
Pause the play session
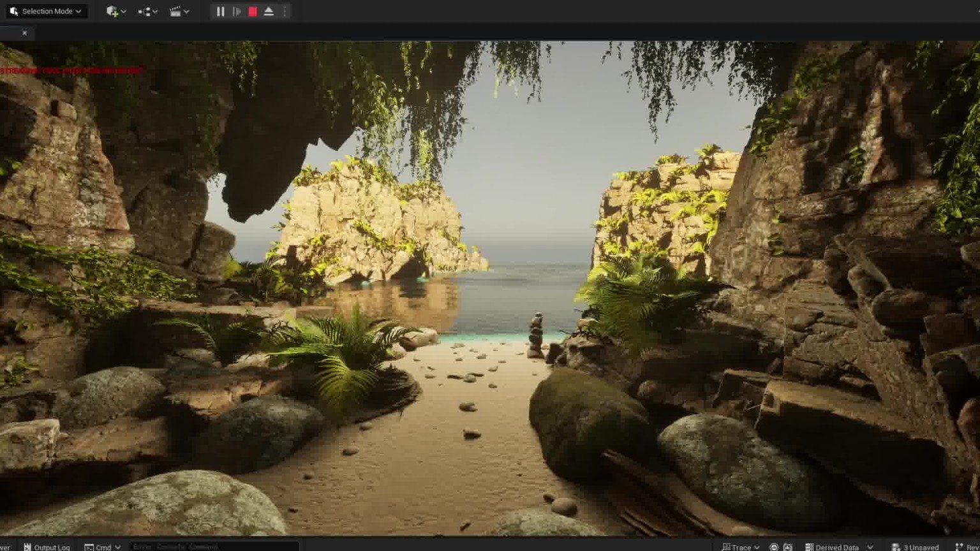tap(220, 11)
